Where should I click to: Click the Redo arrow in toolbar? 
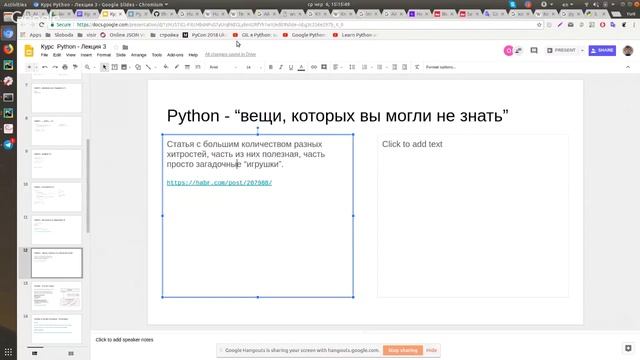pos(55,67)
